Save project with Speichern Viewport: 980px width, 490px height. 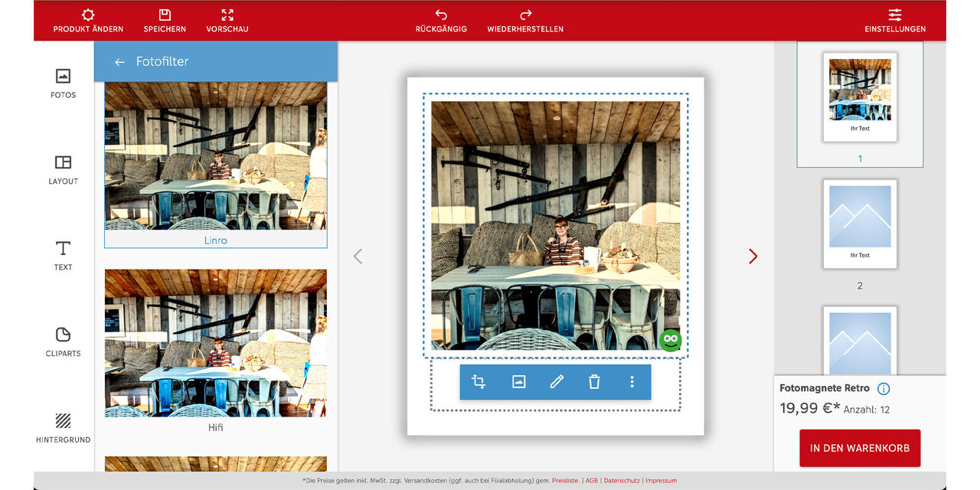pyautogui.click(x=165, y=21)
